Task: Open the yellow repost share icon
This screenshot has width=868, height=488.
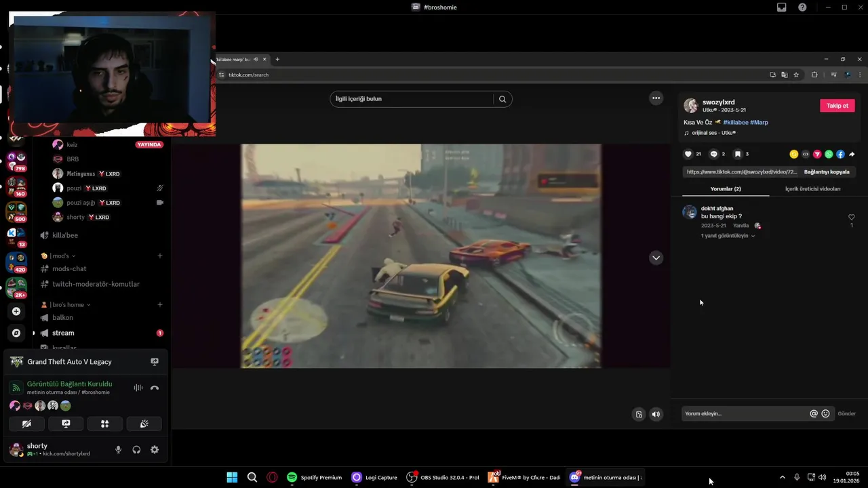Action: pos(794,155)
